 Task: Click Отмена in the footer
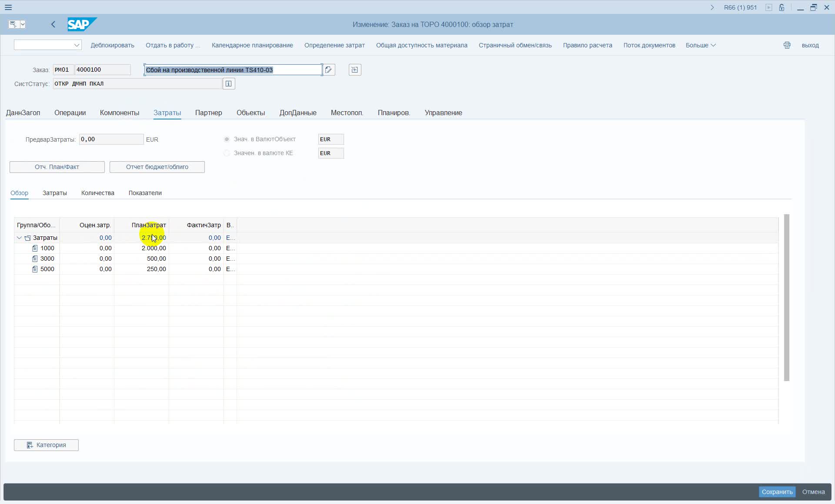pos(813,492)
